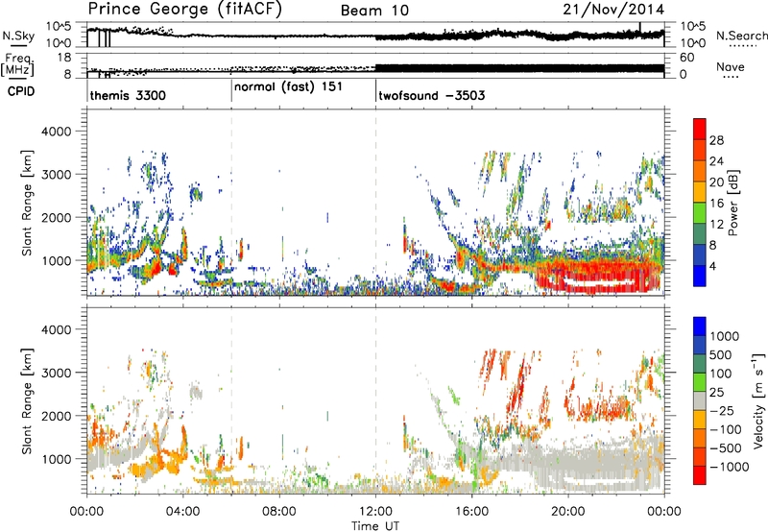Viewport: 768px width, 532px height.
Task: Pick the bright blue bottom Power colorbar segment
Action: (x=700, y=277)
